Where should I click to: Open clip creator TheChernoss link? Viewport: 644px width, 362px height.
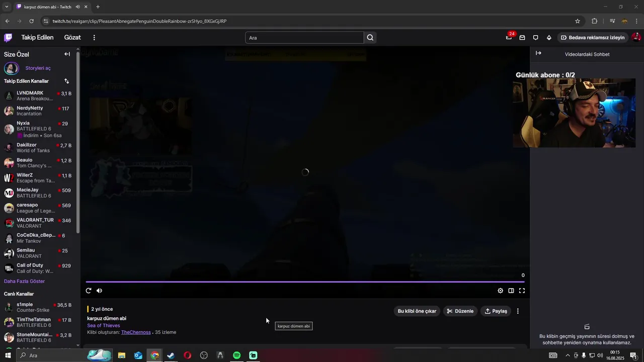click(x=136, y=332)
